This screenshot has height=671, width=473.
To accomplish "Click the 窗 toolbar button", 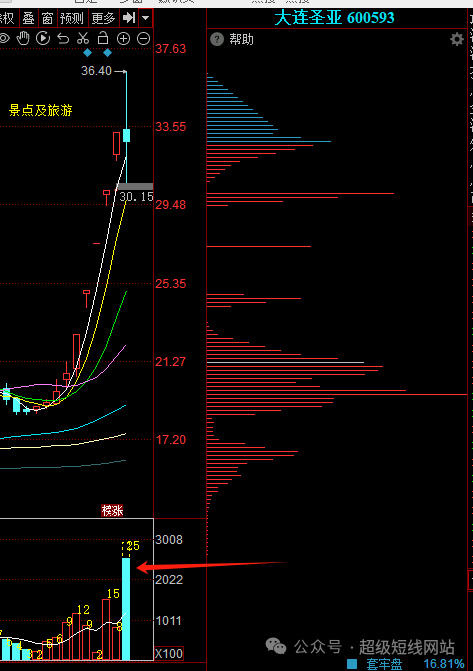I will (x=47, y=18).
